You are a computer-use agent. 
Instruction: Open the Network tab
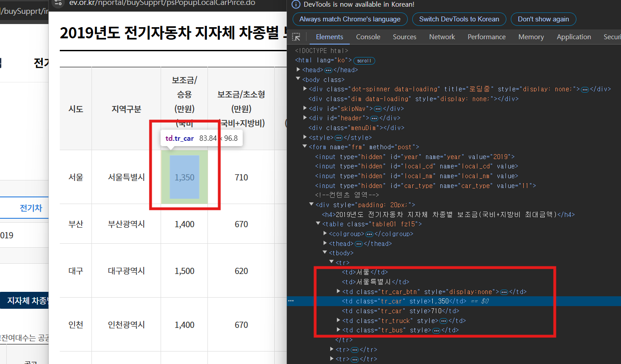tap(442, 37)
